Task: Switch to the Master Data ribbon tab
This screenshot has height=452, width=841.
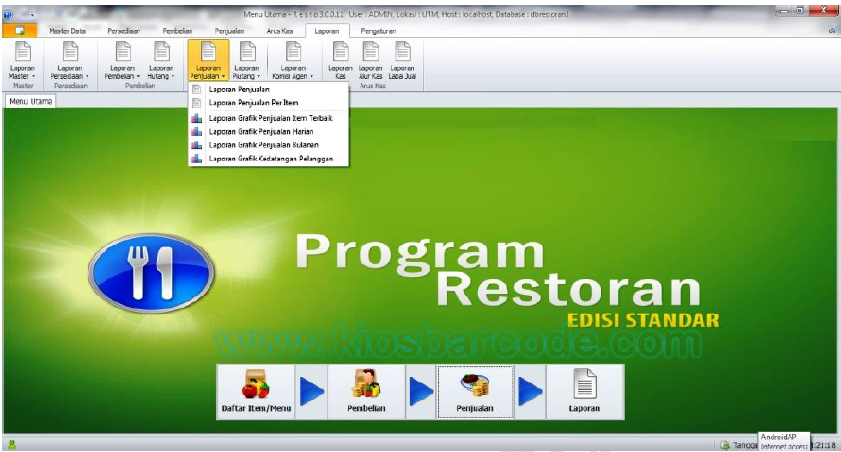Action: click(x=68, y=31)
